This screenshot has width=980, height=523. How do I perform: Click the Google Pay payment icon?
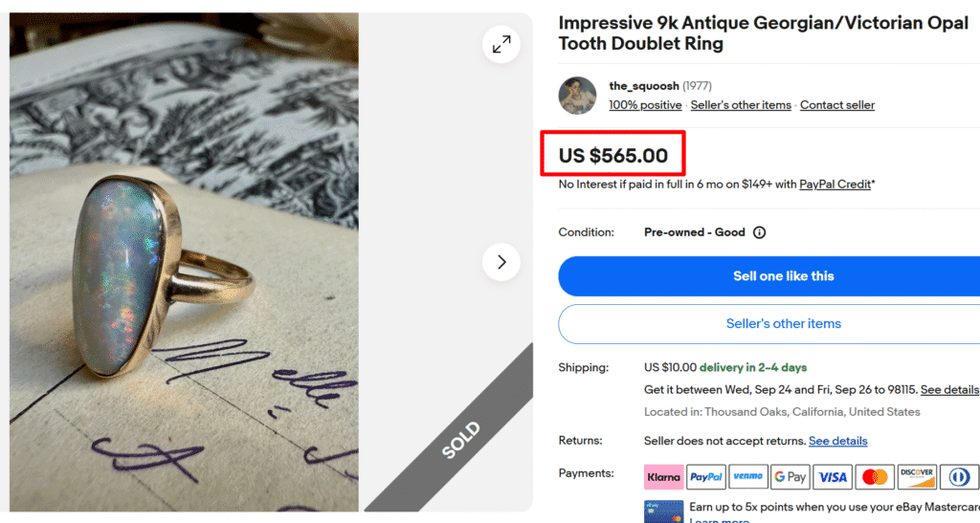pyautogui.click(x=791, y=476)
